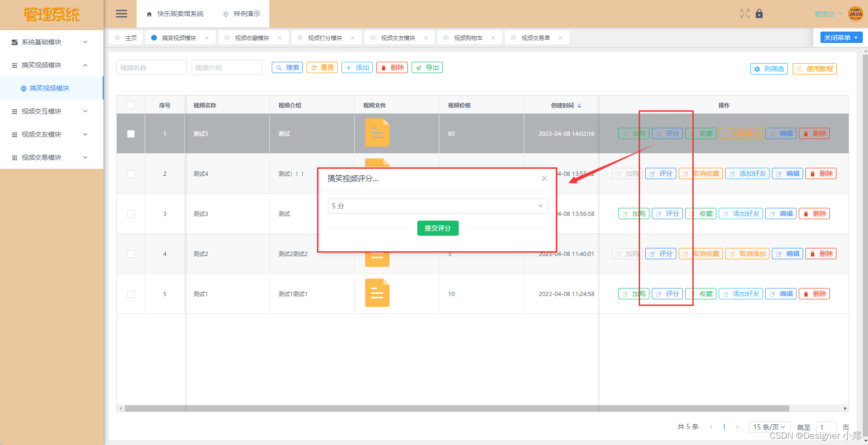
Task: Open the 测试5 row video file icon
Action: (377, 132)
